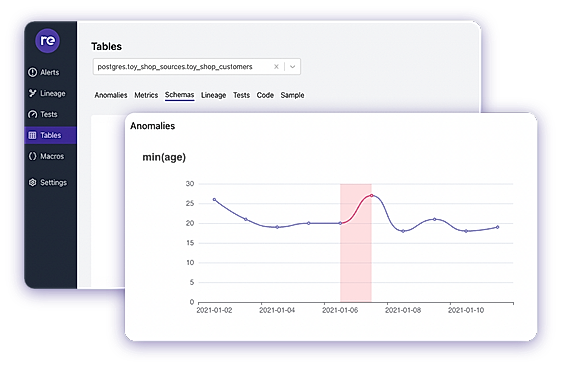Viewport: 561px width, 368px height.
Task: Click the min(age) chart title
Action: 164,157
